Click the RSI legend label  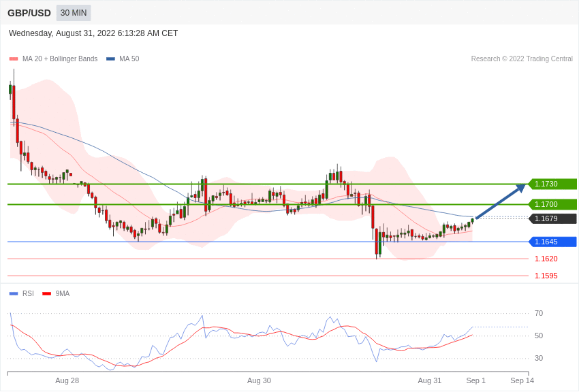[28, 293]
